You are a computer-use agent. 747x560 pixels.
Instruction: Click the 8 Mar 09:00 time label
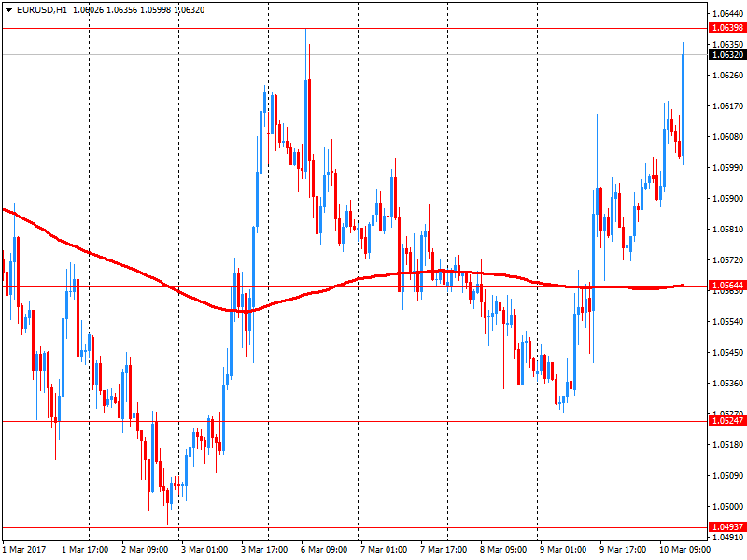(x=503, y=549)
